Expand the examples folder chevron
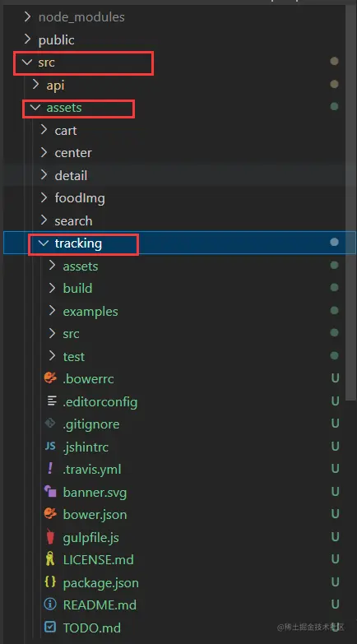Image resolution: width=357 pixels, height=644 pixels. tap(52, 311)
